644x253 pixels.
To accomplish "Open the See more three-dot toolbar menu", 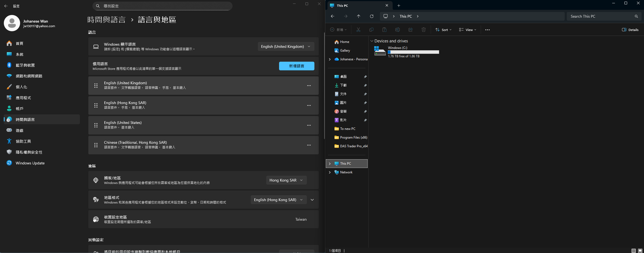I will click(x=487, y=30).
